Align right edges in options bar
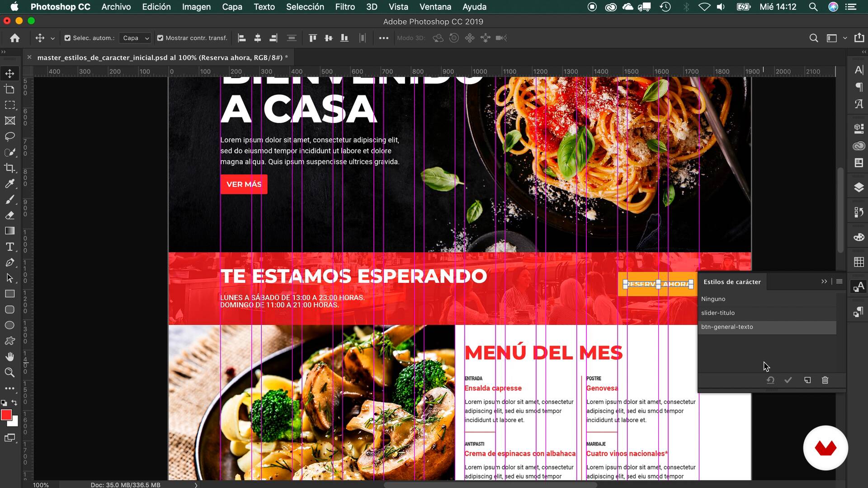This screenshot has width=868, height=488. (x=273, y=38)
